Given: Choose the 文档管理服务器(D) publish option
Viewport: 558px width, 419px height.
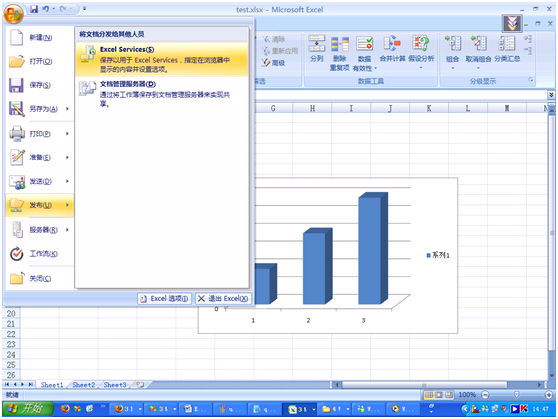Looking at the screenshot, I should 162,93.
